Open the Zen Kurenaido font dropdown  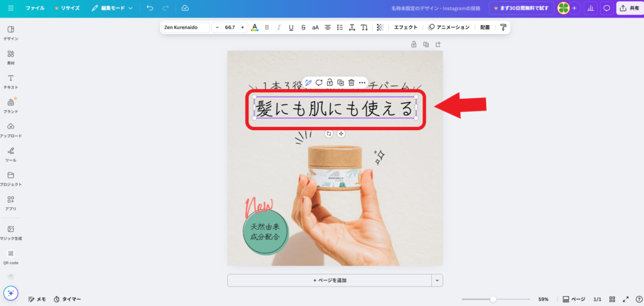tap(185, 28)
